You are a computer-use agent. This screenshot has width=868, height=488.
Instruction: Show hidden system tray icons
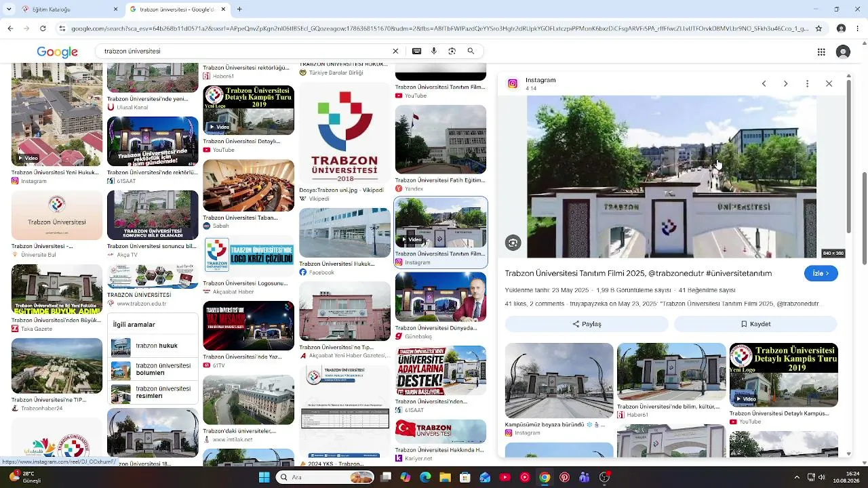(x=797, y=477)
